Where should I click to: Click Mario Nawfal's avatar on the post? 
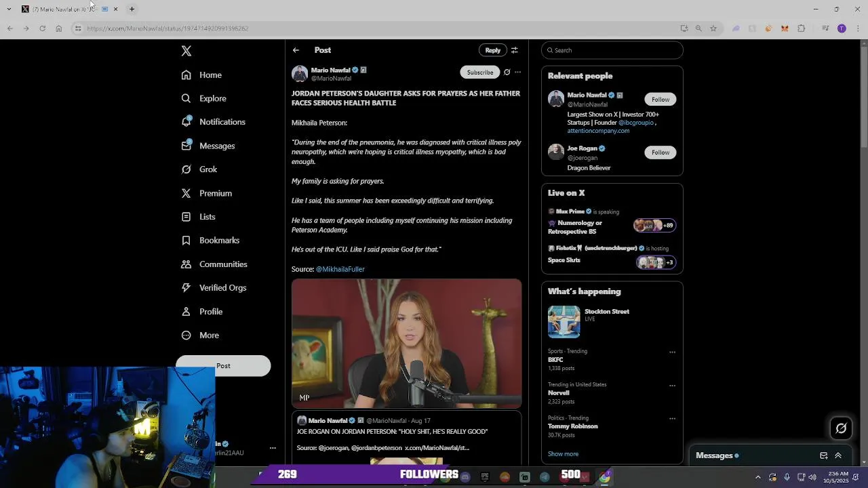[x=300, y=74]
